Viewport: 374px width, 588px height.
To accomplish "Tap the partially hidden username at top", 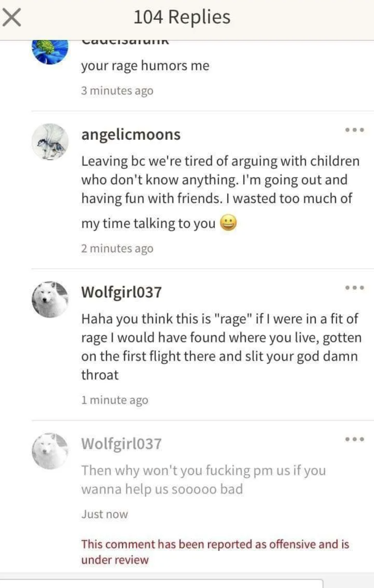I will click(x=125, y=42).
